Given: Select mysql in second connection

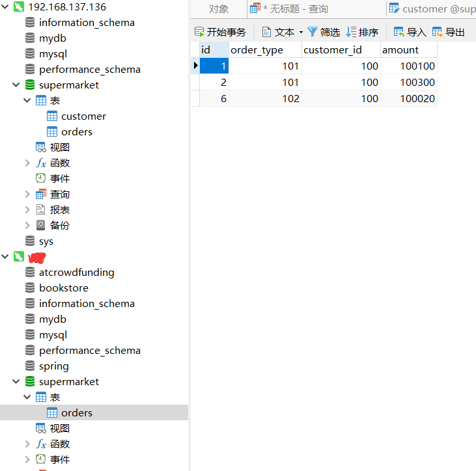Looking at the screenshot, I should 53,335.
